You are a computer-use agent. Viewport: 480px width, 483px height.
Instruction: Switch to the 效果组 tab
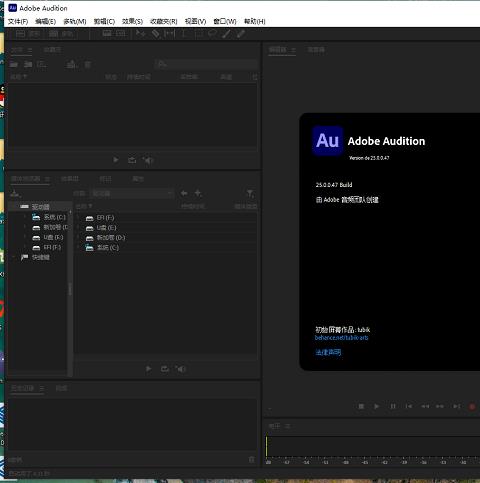(x=70, y=179)
